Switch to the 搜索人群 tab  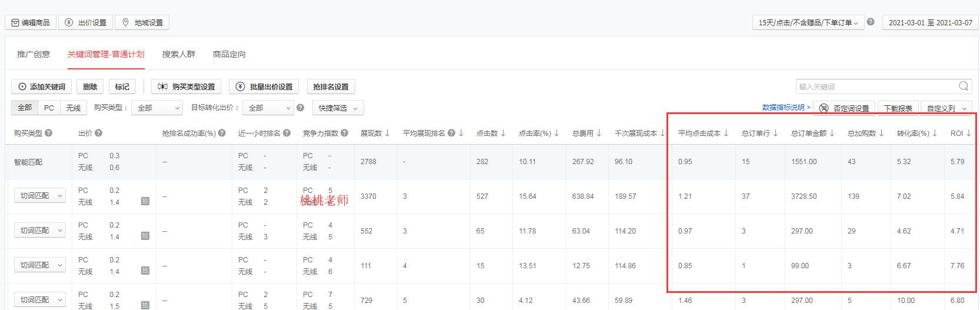point(179,54)
